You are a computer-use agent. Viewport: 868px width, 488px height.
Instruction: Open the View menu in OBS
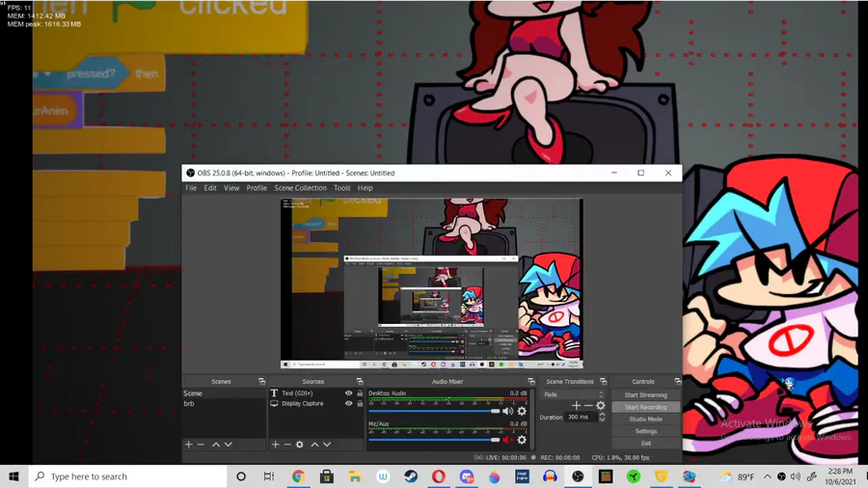point(231,188)
